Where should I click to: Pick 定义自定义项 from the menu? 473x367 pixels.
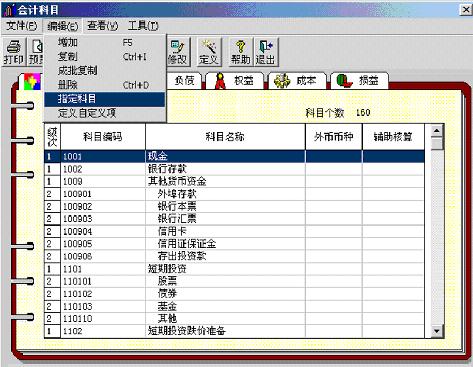[105, 113]
